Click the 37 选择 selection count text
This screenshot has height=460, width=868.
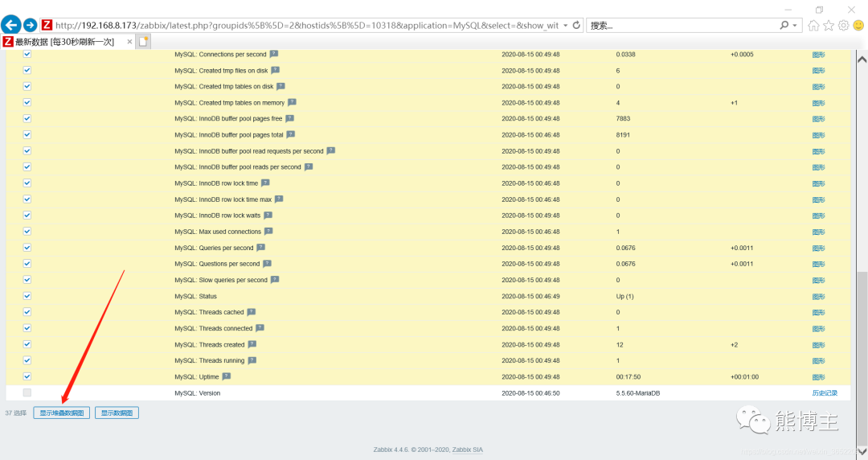tap(16, 413)
